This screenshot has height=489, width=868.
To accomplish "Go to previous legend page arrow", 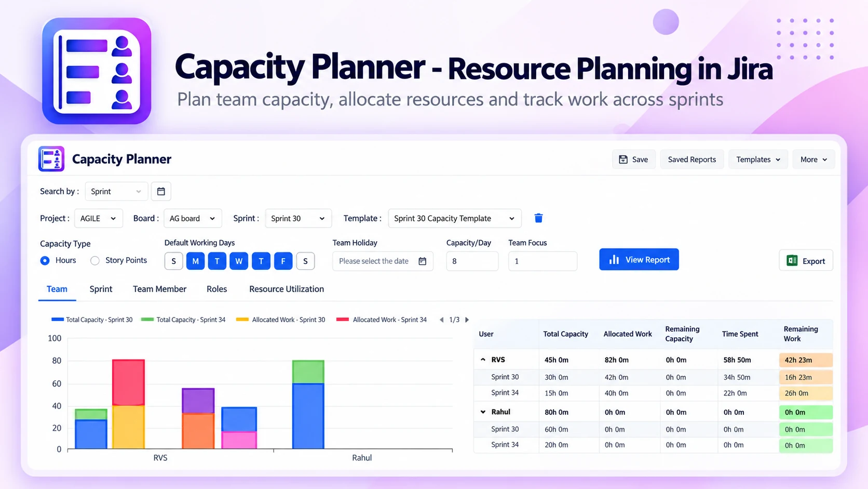I will coord(441,320).
